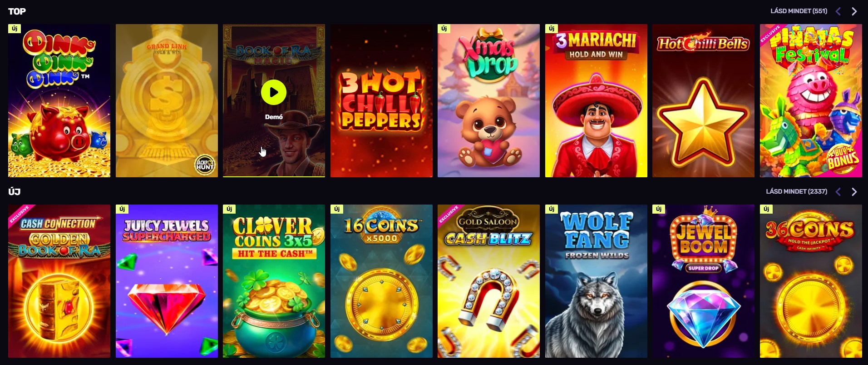Play the Book of Ra Magic demo
Image resolution: width=868 pixels, height=365 pixels.
click(x=274, y=92)
